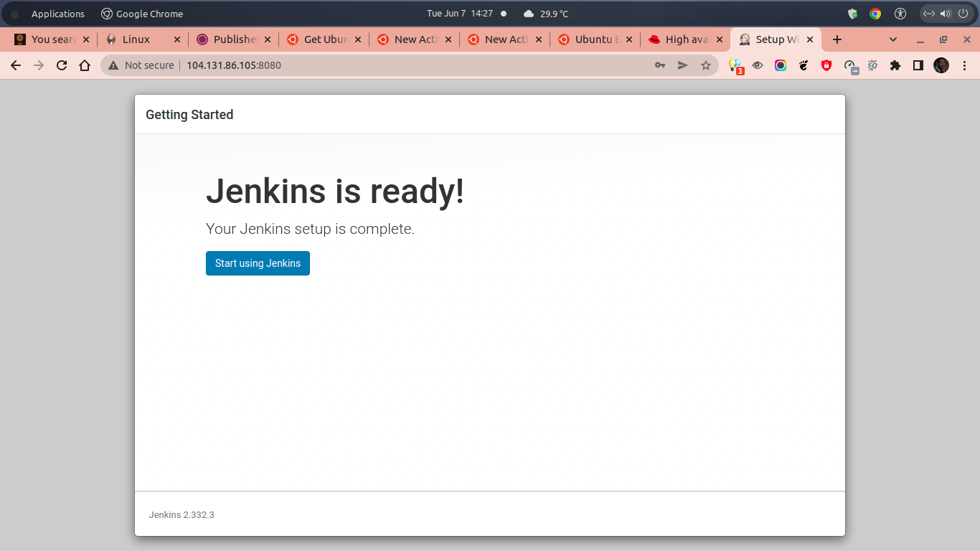This screenshot has height=551, width=980.
Task: Click the Not secure warning indicator
Action: point(141,65)
